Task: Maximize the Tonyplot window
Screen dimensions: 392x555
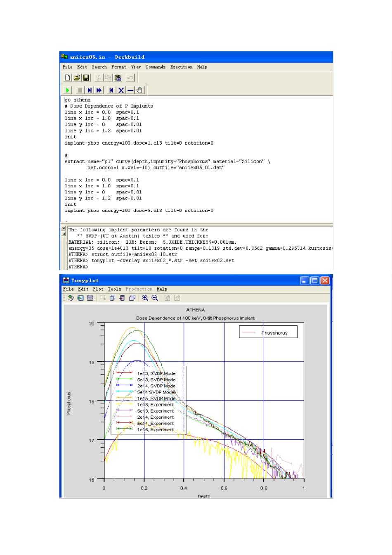Action: click(314, 281)
